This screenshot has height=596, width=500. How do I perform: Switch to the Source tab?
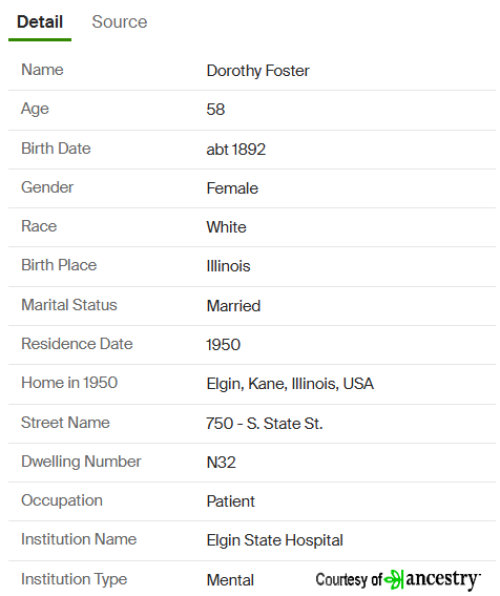pos(119,22)
